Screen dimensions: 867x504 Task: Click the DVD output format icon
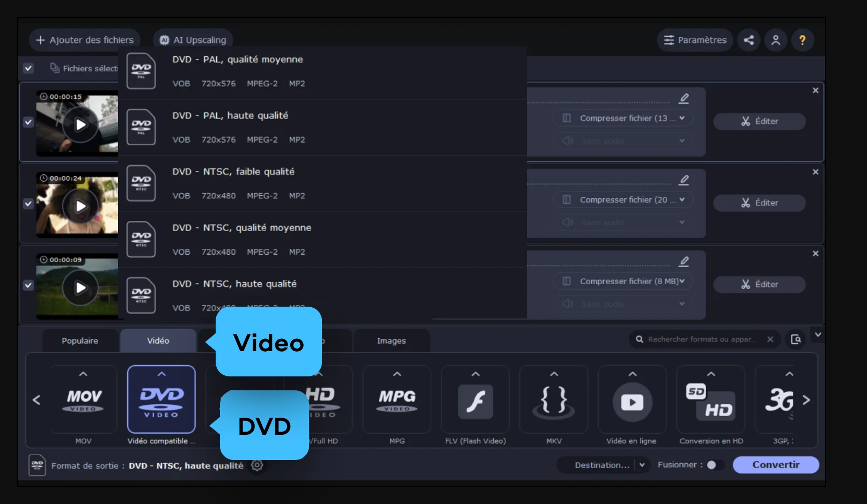[37, 465]
